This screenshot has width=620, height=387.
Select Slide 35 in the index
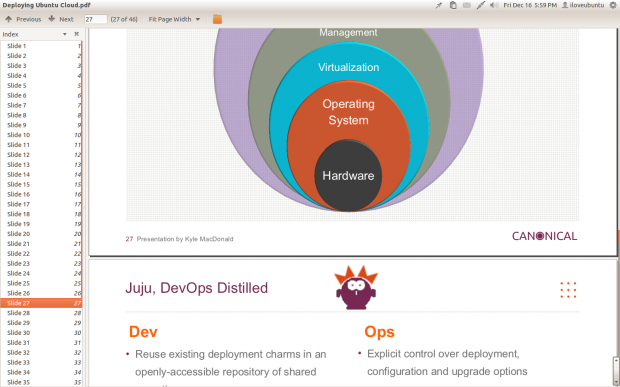pyautogui.click(x=41, y=382)
